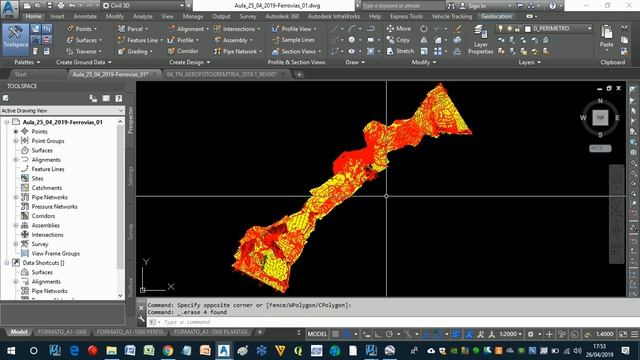Select the Stretch command
The height and width of the screenshot is (360, 640).
[400, 51]
